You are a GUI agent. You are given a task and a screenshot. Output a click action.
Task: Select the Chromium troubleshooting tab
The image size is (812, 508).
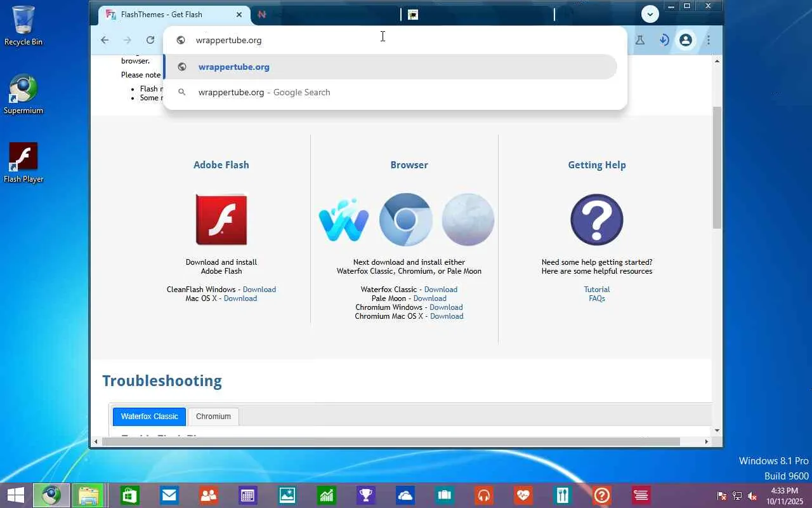213,417
